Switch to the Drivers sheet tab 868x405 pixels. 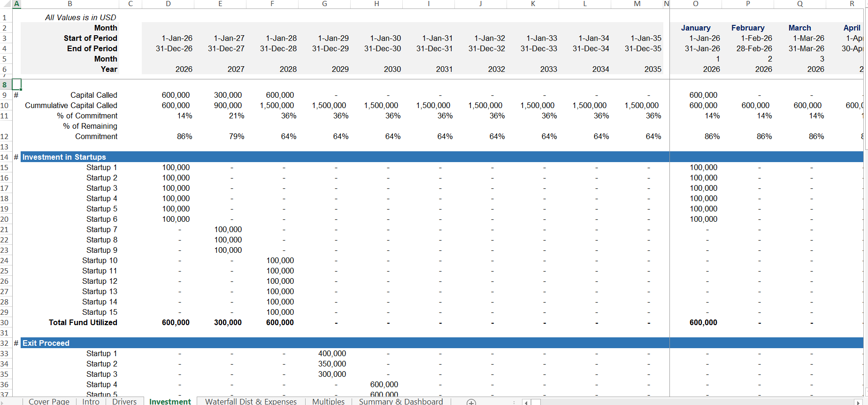[x=124, y=401]
